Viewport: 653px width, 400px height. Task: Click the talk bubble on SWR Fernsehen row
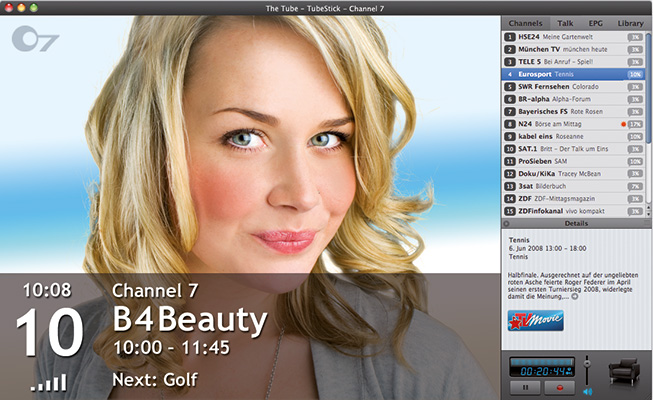pos(635,87)
